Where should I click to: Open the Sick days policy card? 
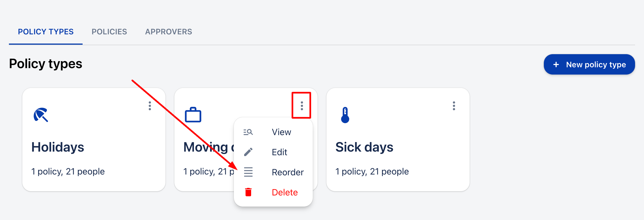[398, 147]
